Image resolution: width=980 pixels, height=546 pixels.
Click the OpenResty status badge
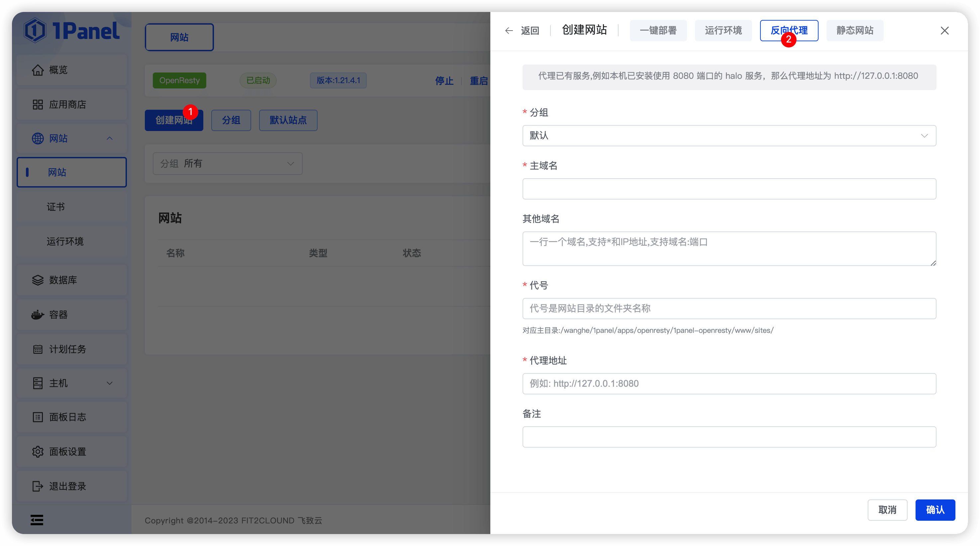(179, 80)
